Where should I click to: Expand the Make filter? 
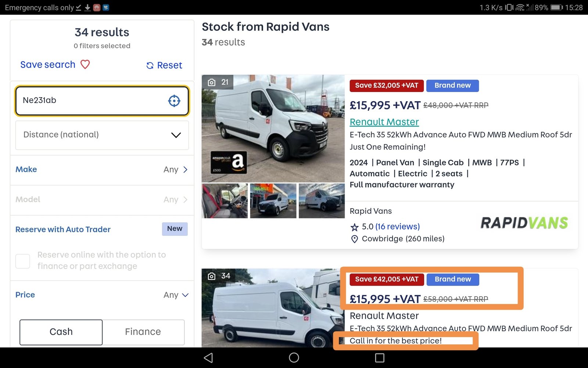point(102,170)
